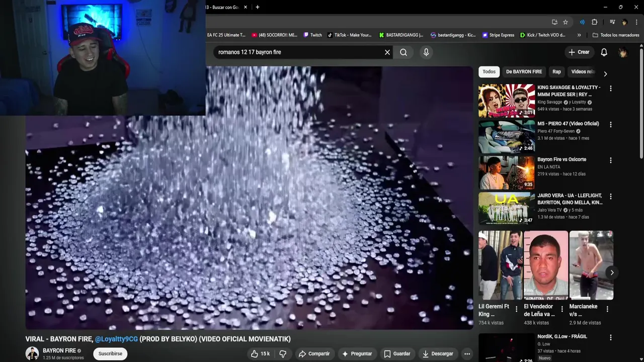Viewport: 644px width, 362px height.
Task: Open the Stripe Express bookmark
Action: tap(498, 35)
